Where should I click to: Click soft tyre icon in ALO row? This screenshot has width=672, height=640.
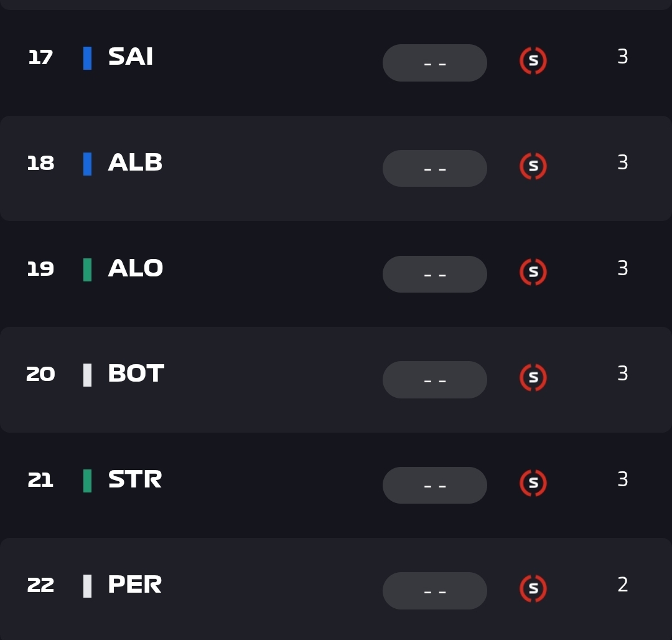533,272
